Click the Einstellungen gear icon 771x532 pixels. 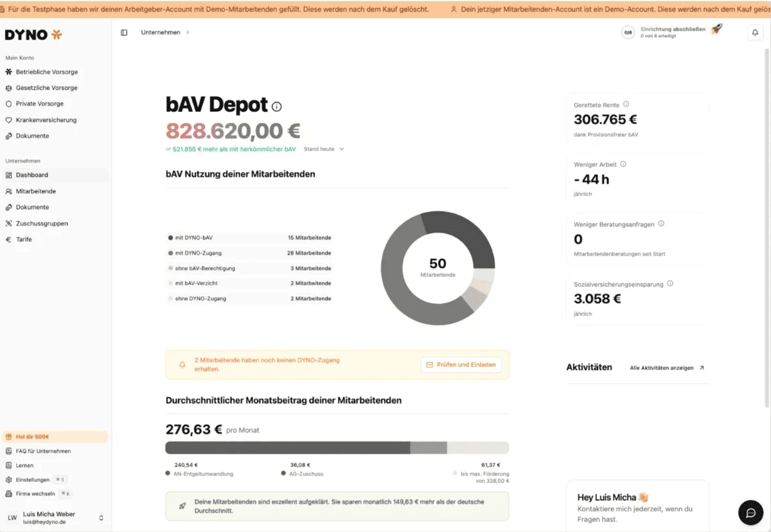tap(9, 480)
